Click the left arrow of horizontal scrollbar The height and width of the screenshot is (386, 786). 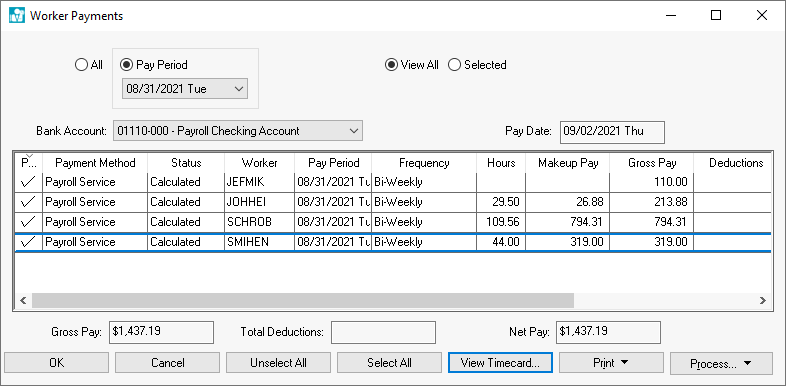(x=23, y=301)
